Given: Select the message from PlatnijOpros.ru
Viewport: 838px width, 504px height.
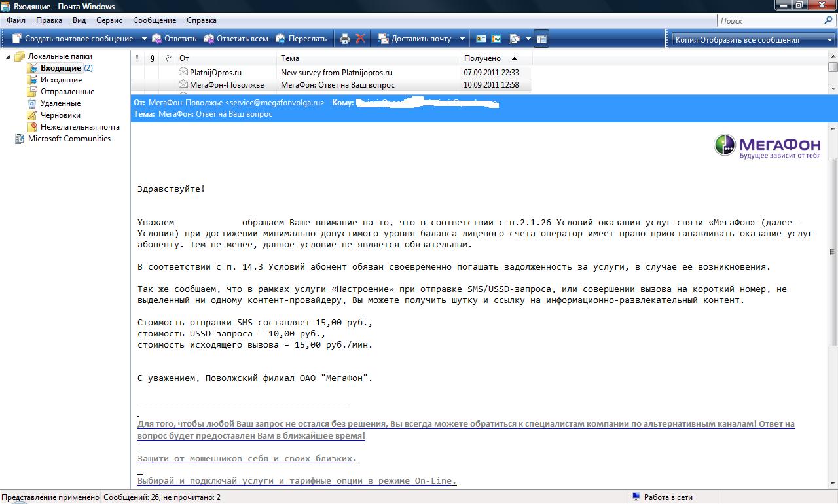Looking at the screenshot, I should click(x=331, y=73).
